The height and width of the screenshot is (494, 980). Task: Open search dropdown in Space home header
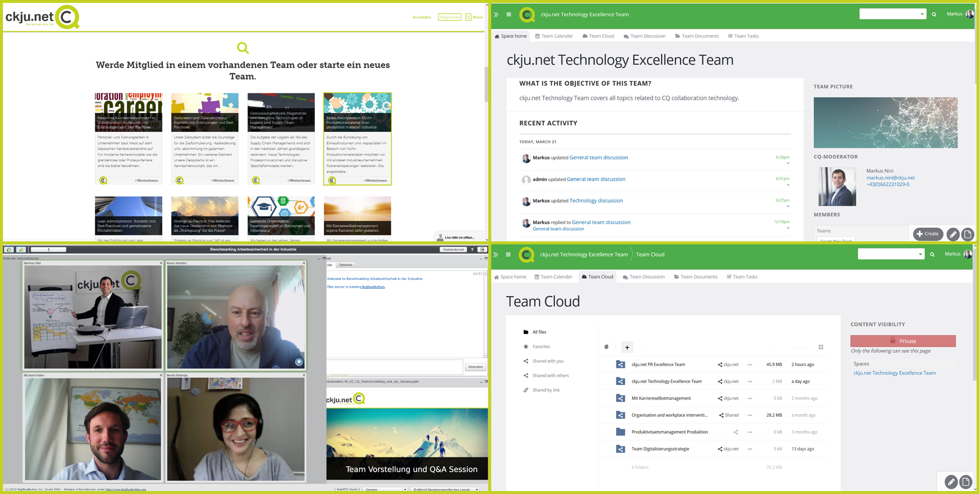(x=922, y=15)
